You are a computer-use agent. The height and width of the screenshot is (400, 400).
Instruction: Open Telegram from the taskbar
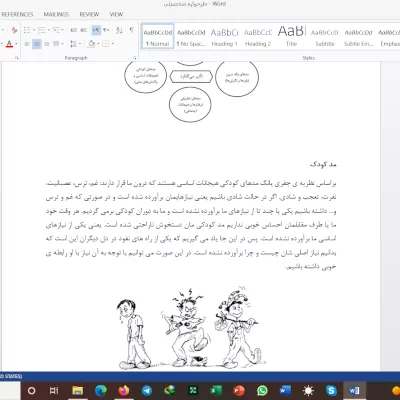tap(147, 390)
